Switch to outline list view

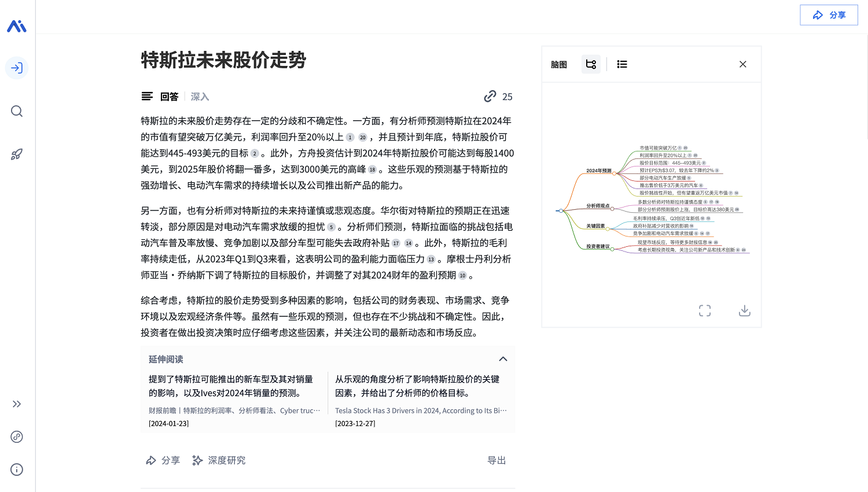(x=622, y=64)
